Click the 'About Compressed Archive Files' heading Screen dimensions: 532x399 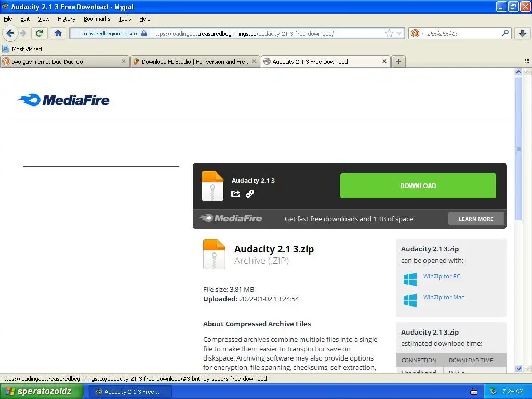tap(257, 324)
